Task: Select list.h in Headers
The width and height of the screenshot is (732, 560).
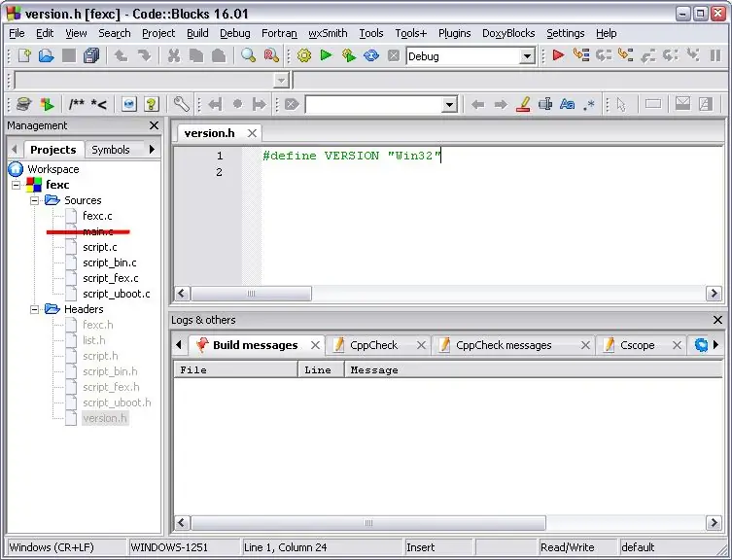Action: tap(94, 340)
